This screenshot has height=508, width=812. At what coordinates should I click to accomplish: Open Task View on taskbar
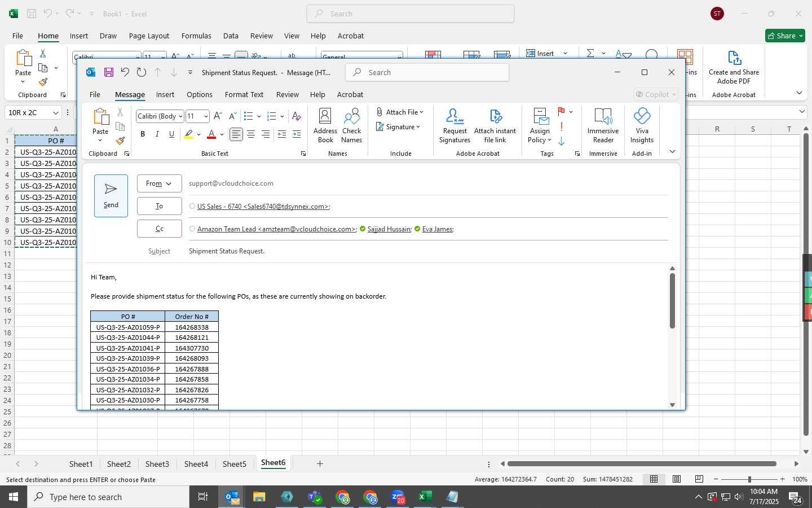[x=202, y=497]
